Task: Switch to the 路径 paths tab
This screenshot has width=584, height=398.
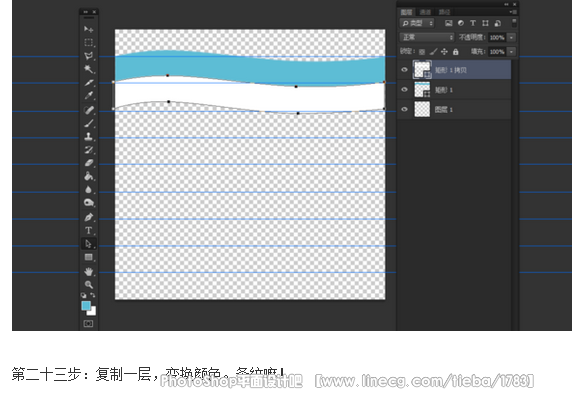Action: (444, 12)
